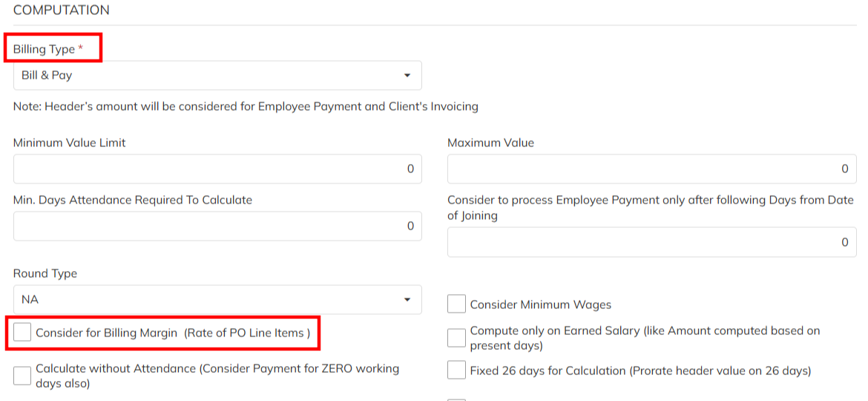This screenshot has height=401, width=868.
Task: Enable Fixed 26 days for Calculation checkbox
Action: pos(457,370)
